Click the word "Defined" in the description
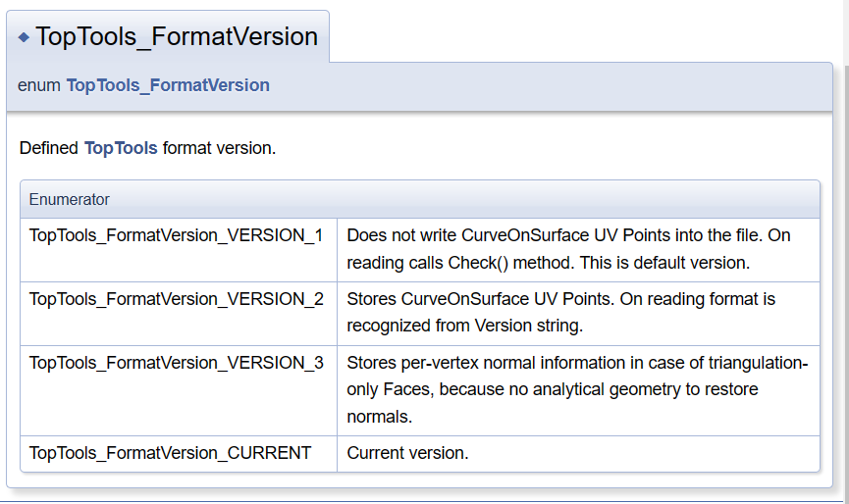The image size is (849, 504). point(49,149)
